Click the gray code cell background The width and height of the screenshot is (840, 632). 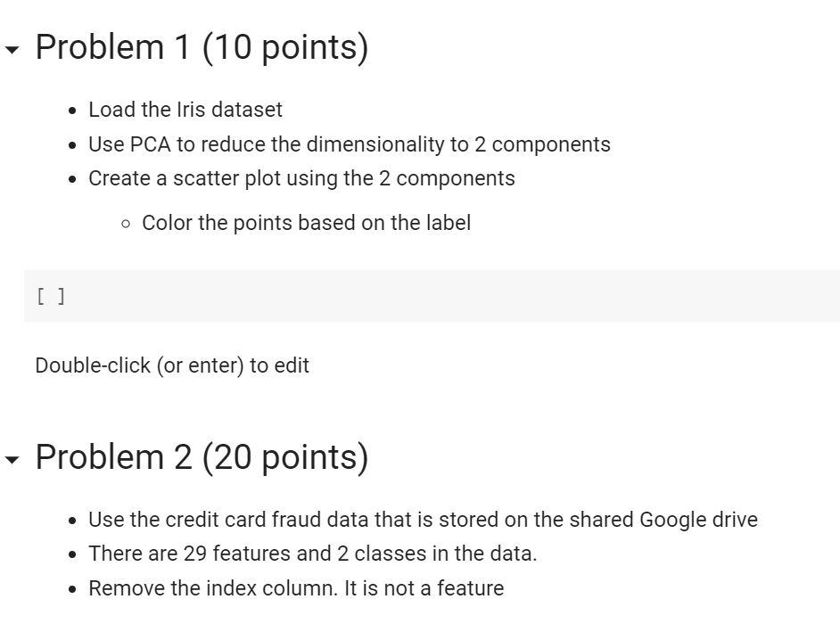(x=535, y=295)
